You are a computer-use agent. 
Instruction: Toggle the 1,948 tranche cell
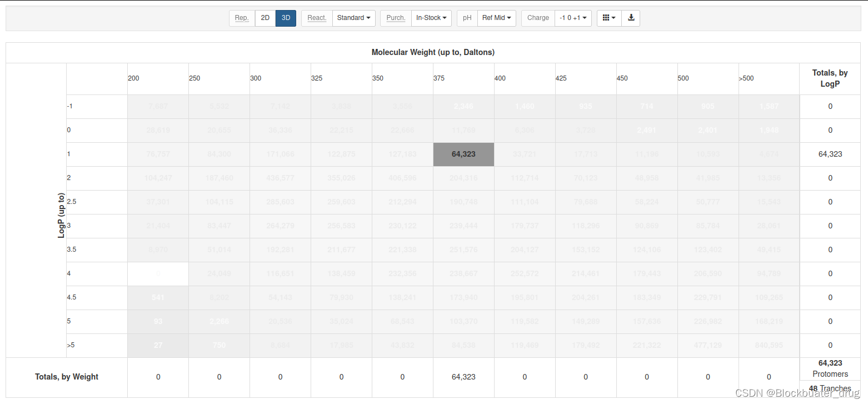pyautogui.click(x=769, y=130)
